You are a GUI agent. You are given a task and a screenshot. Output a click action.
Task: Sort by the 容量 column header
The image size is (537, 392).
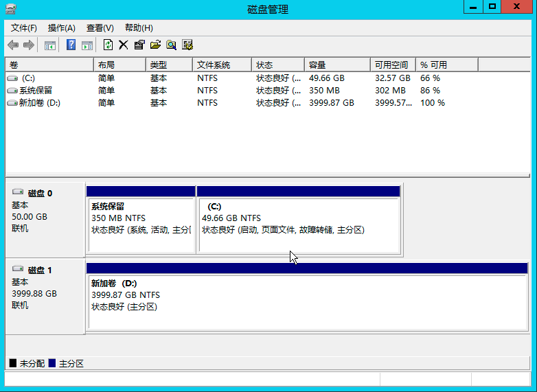[x=337, y=65]
